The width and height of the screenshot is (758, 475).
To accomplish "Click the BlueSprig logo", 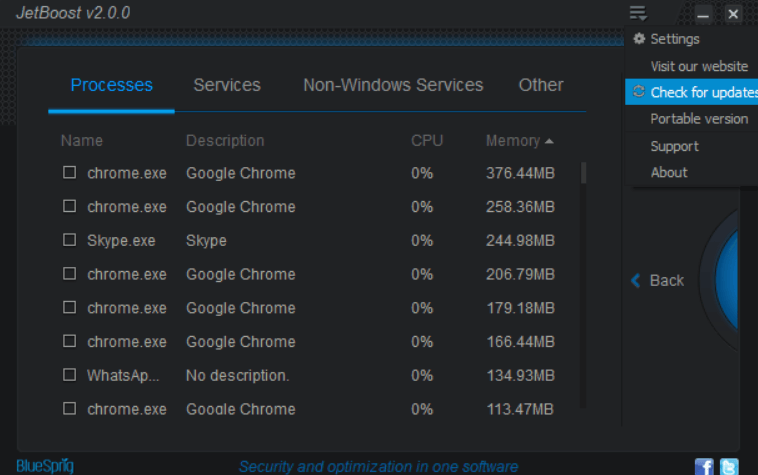I will (45, 466).
